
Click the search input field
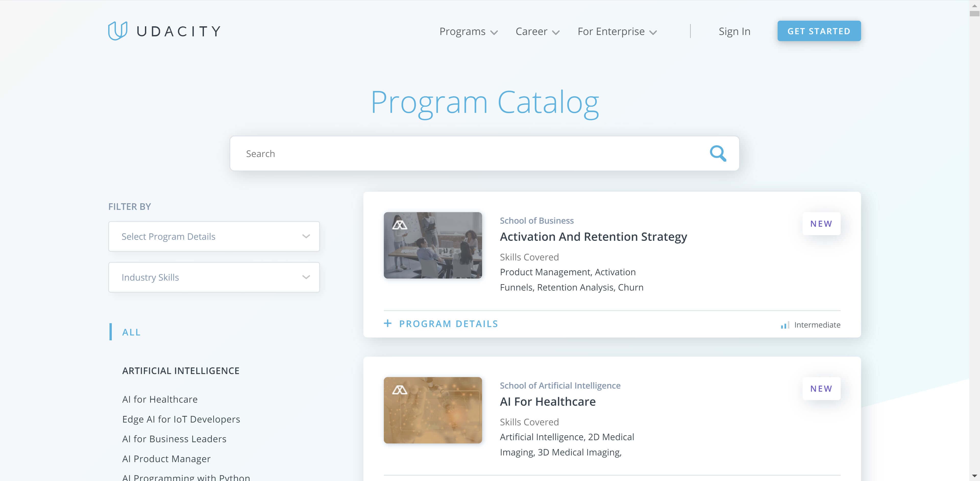484,153
